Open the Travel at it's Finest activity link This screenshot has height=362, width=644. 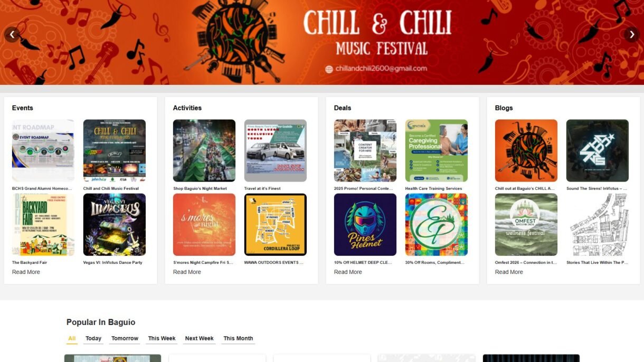coord(262,188)
